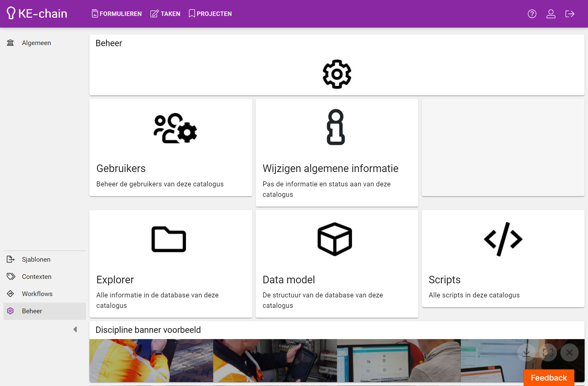Image resolution: width=588 pixels, height=386 pixels.
Task: Open Sjablonen in the sidebar
Action: pyautogui.click(x=45, y=259)
